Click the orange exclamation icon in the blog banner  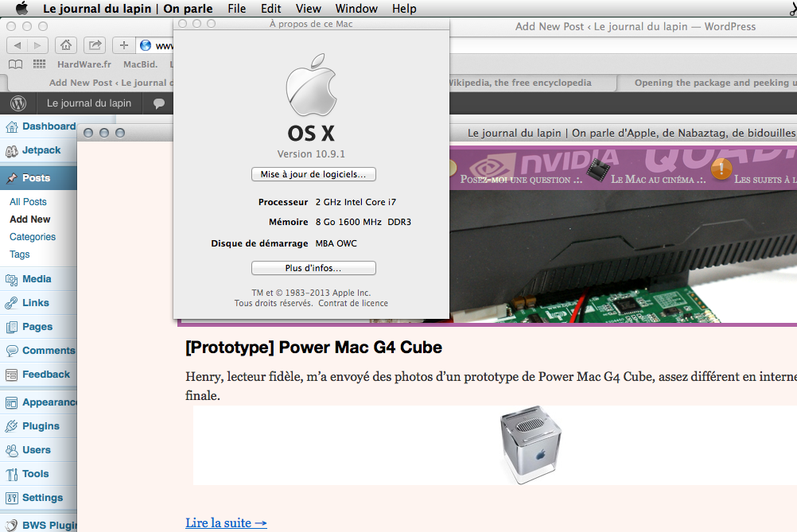point(721,169)
